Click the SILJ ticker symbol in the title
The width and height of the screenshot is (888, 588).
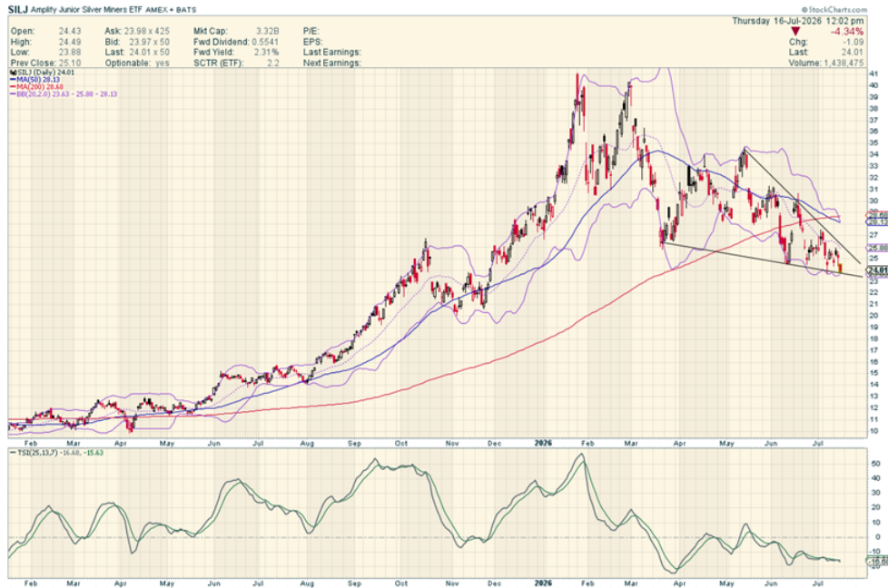click(17, 10)
